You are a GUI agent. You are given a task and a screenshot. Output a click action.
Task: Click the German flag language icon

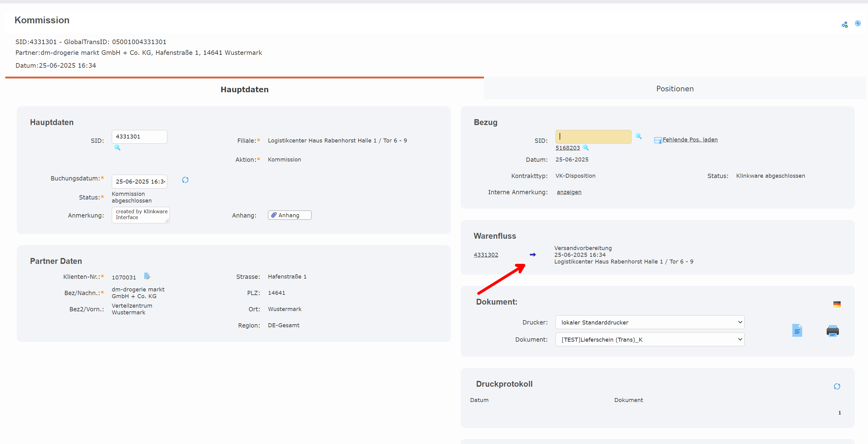click(x=837, y=304)
